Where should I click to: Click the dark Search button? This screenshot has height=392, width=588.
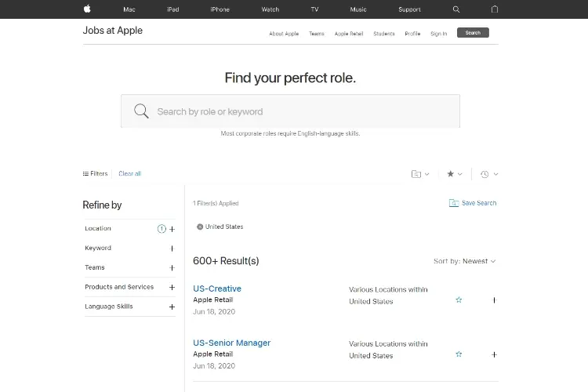click(473, 33)
